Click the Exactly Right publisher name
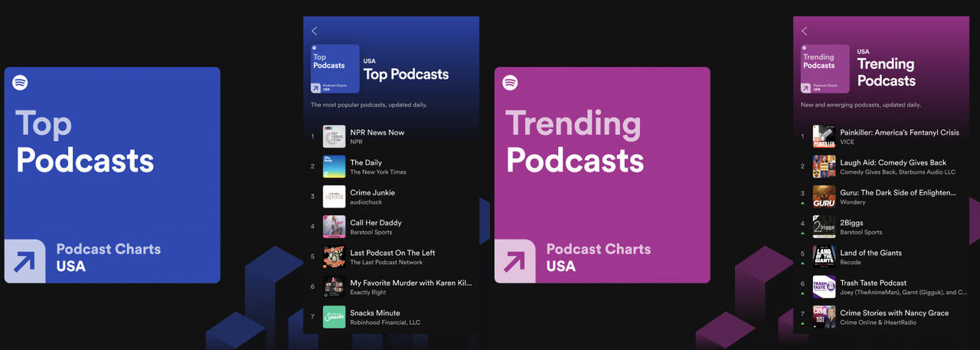 (x=368, y=293)
